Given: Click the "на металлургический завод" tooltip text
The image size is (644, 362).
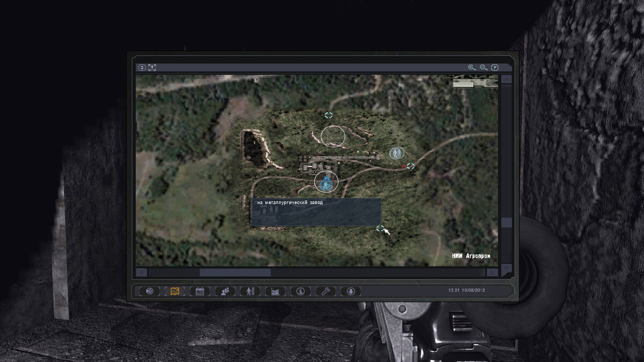Looking at the screenshot, I should click(290, 203).
